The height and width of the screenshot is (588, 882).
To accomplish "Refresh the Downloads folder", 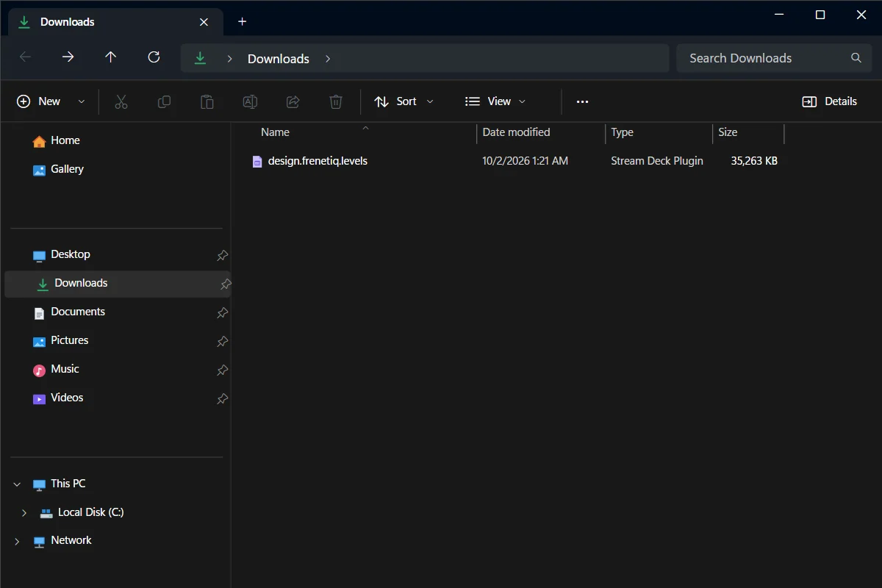I will (154, 57).
